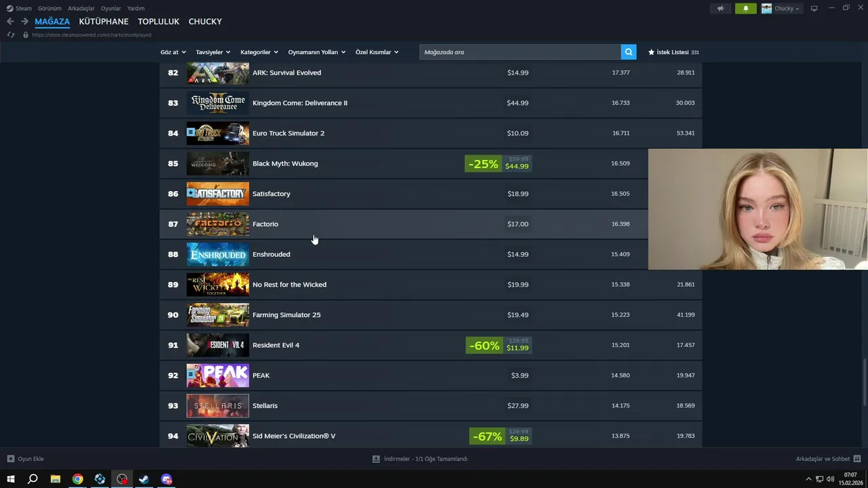Open the Sid Meier's Civilization V title

click(294, 436)
